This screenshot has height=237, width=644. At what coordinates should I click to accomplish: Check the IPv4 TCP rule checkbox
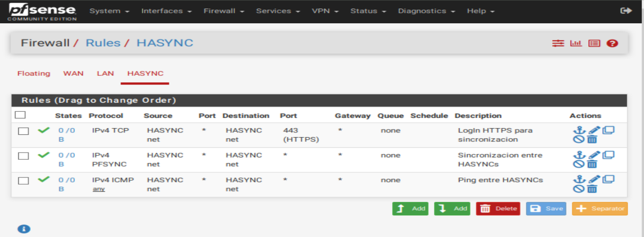pos(23,131)
